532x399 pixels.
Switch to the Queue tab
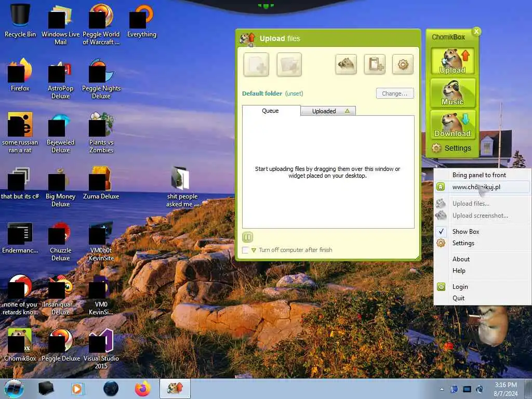(x=271, y=111)
